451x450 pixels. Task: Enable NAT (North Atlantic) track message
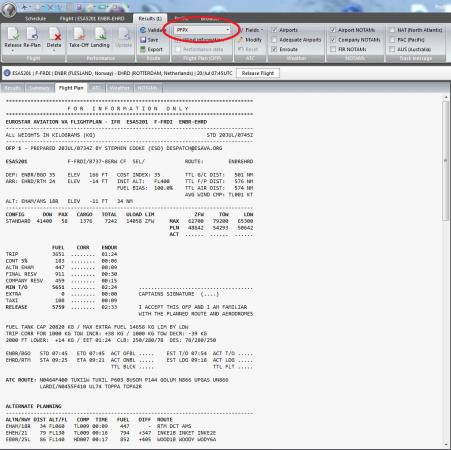(392, 30)
